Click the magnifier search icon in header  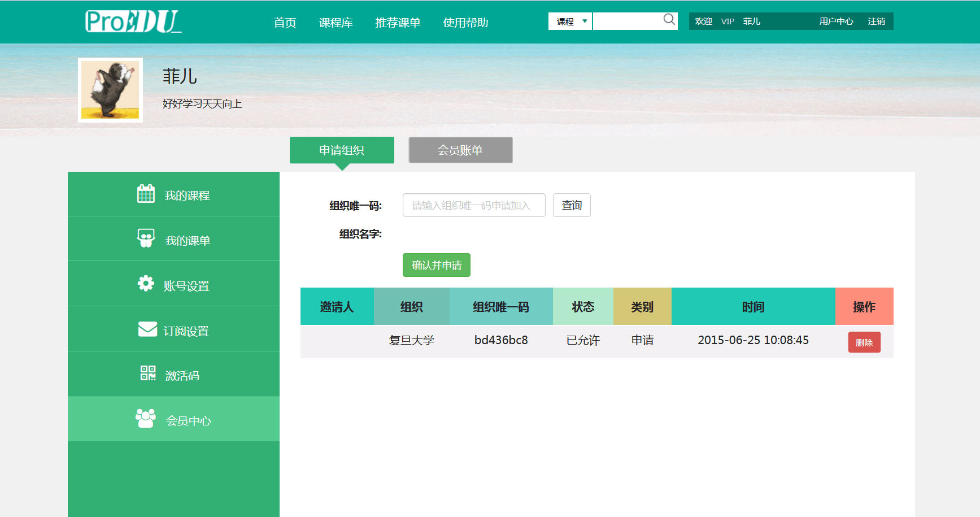click(x=669, y=20)
